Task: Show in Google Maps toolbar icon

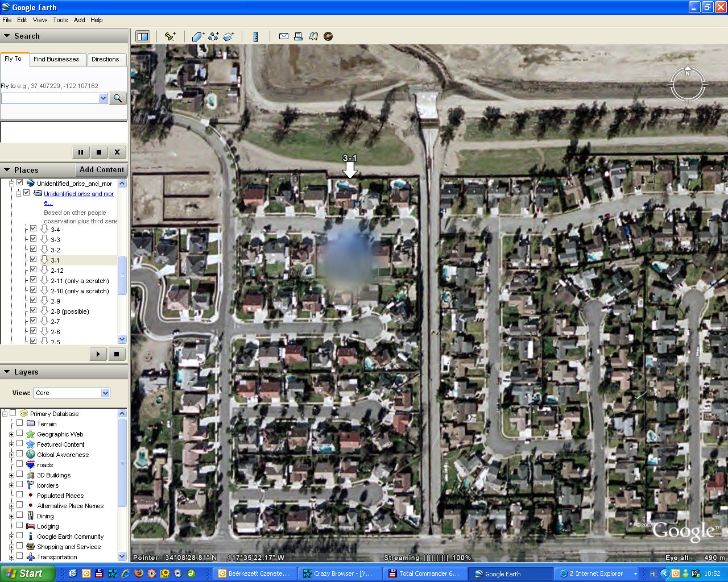Action: (x=313, y=36)
